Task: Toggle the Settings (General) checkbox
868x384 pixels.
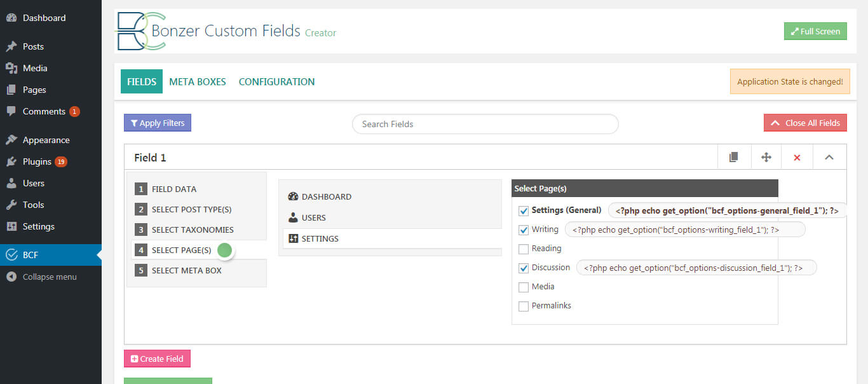Action: point(524,210)
